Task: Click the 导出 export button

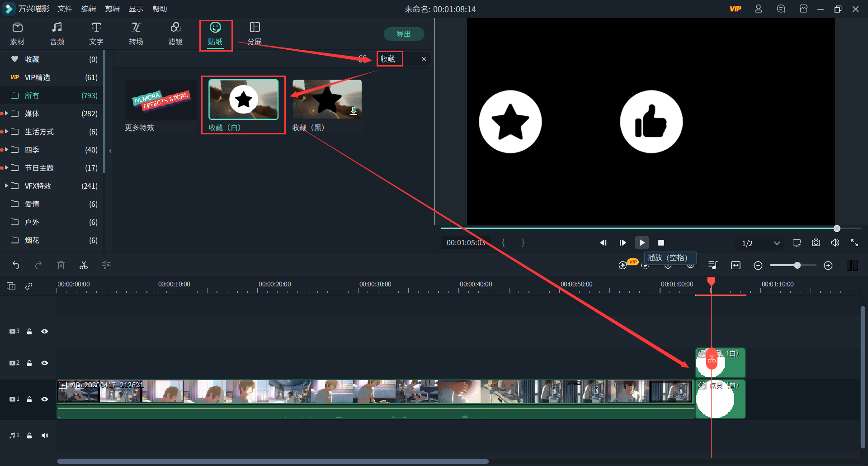Action: pyautogui.click(x=403, y=34)
